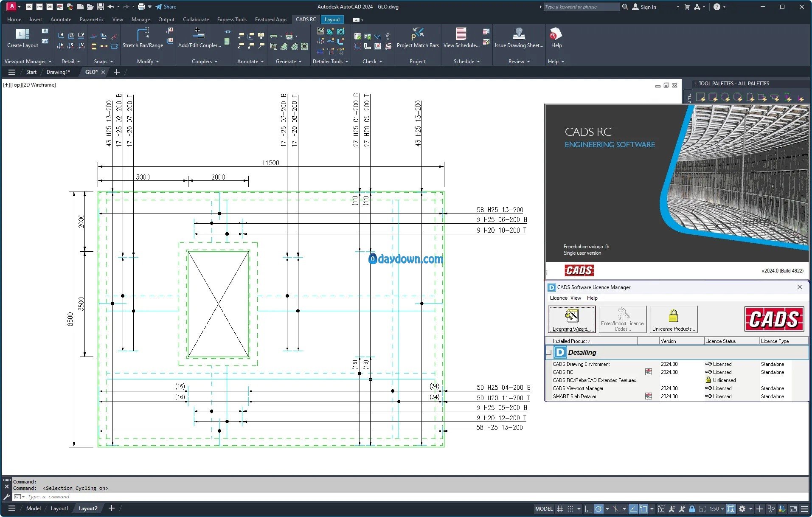
Task: Collapse the Detailing group in Licence Manager
Action: [x=549, y=352]
